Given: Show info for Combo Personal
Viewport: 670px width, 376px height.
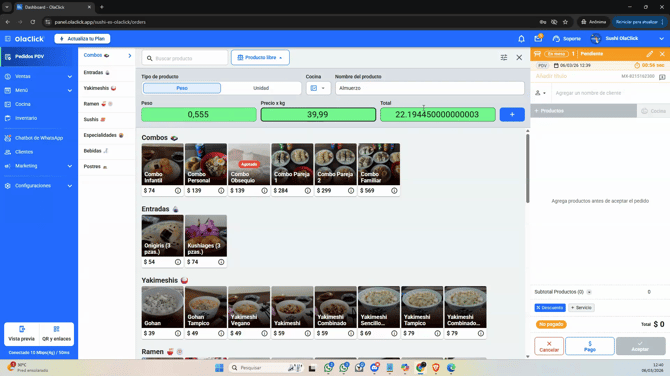Looking at the screenshot, I should point(221,191).
